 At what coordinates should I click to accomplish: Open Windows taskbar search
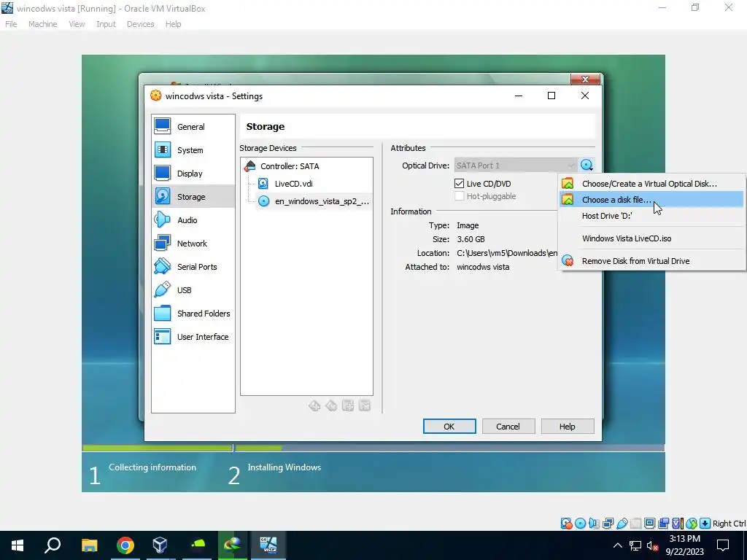pos(53,545)
